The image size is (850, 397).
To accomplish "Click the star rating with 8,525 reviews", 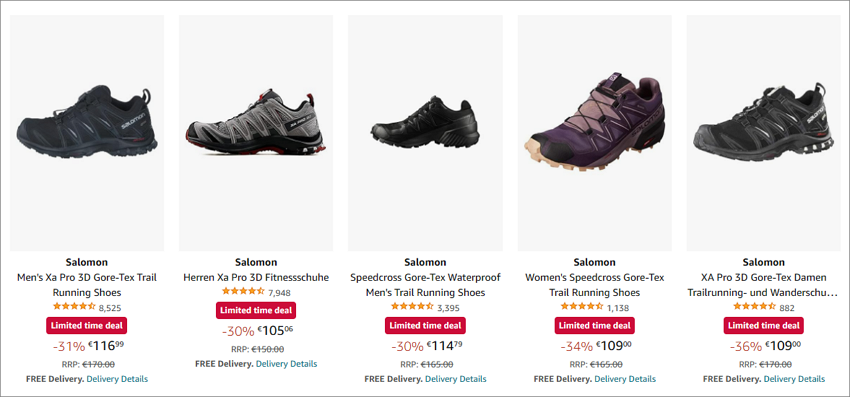I will tap(74, 306).
